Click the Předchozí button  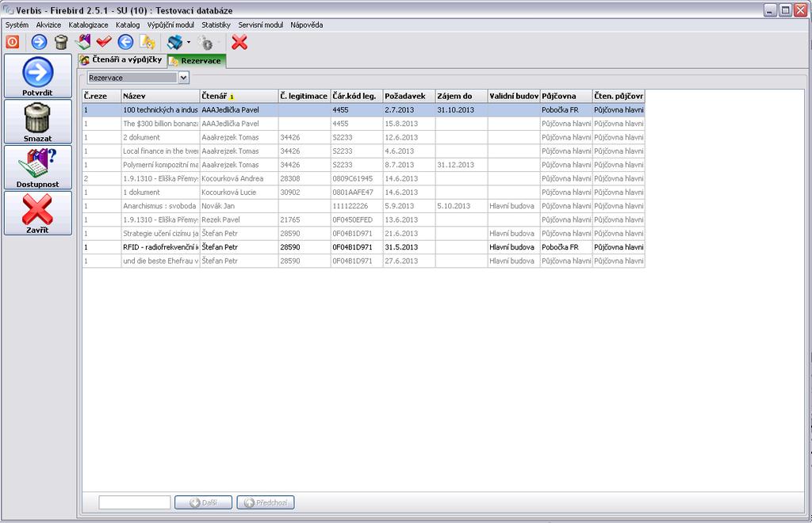266,502
